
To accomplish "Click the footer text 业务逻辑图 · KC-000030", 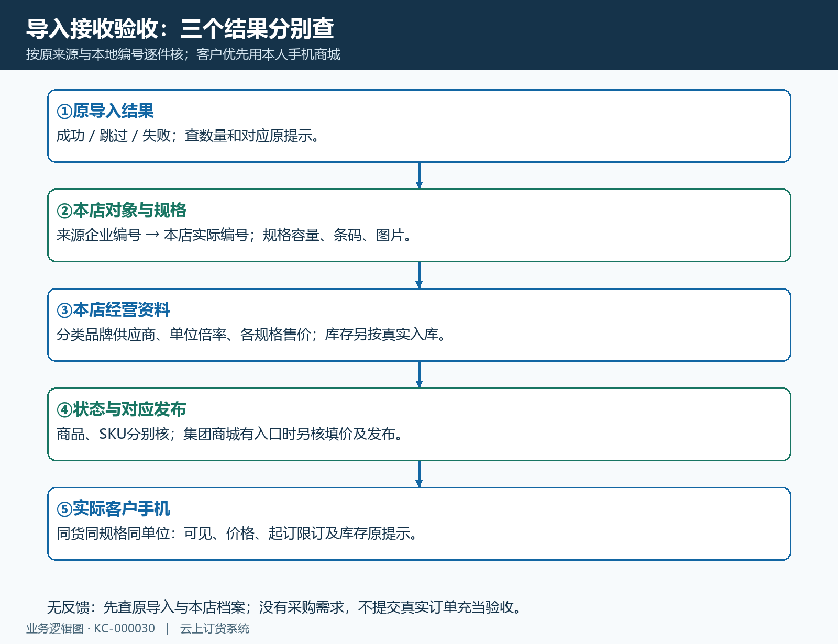I will tap(91, 628).
